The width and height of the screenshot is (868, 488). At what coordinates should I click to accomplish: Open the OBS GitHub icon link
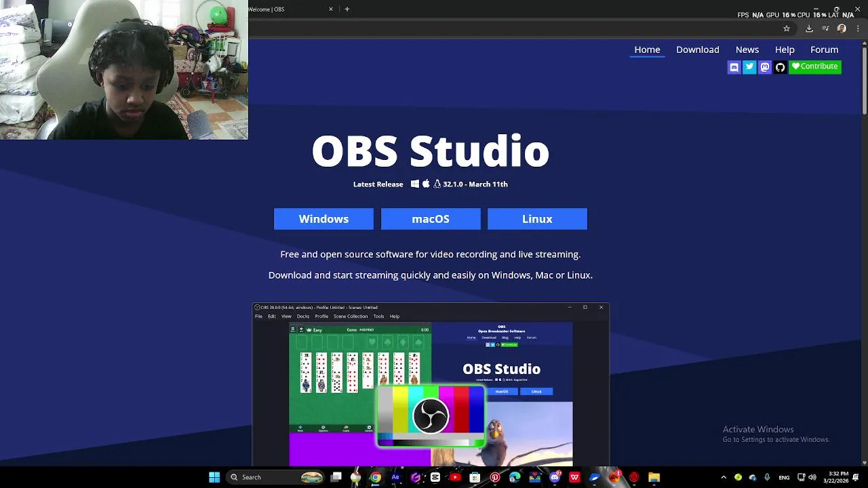point(781,66)
